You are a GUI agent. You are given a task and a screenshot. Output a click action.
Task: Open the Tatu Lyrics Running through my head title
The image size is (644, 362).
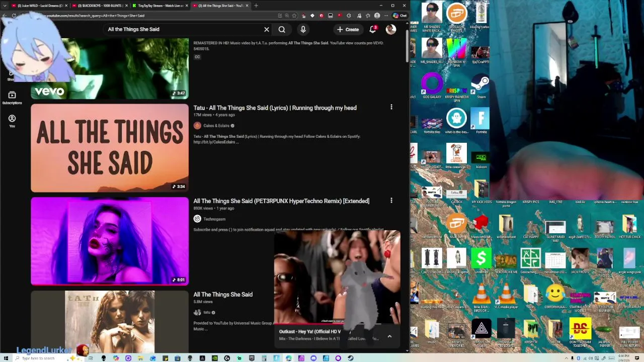(275, 108)
